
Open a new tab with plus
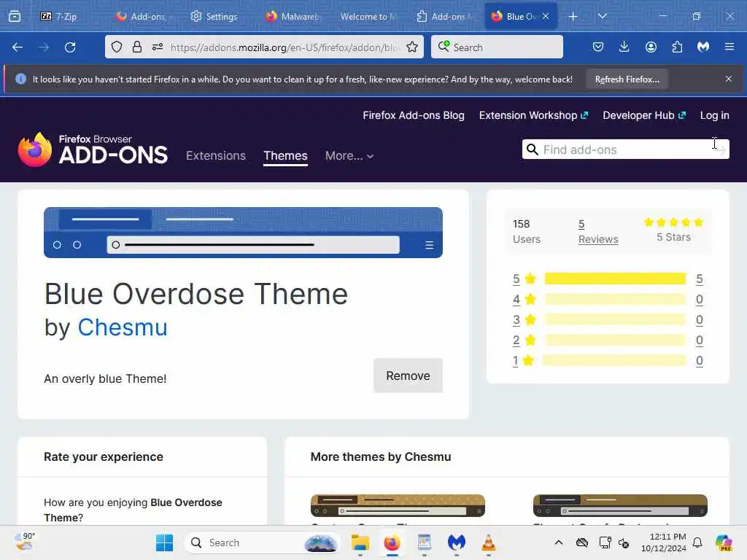coord(573,17)
